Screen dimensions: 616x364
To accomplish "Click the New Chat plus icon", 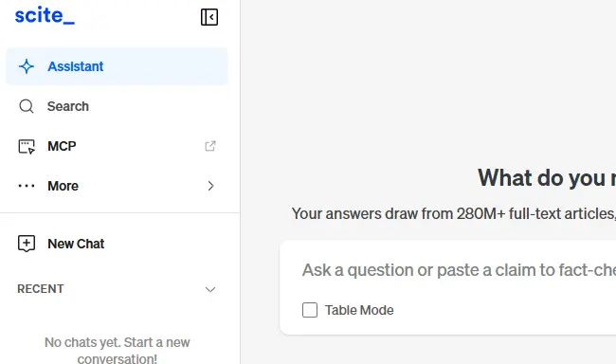I will tap(27, 244).
